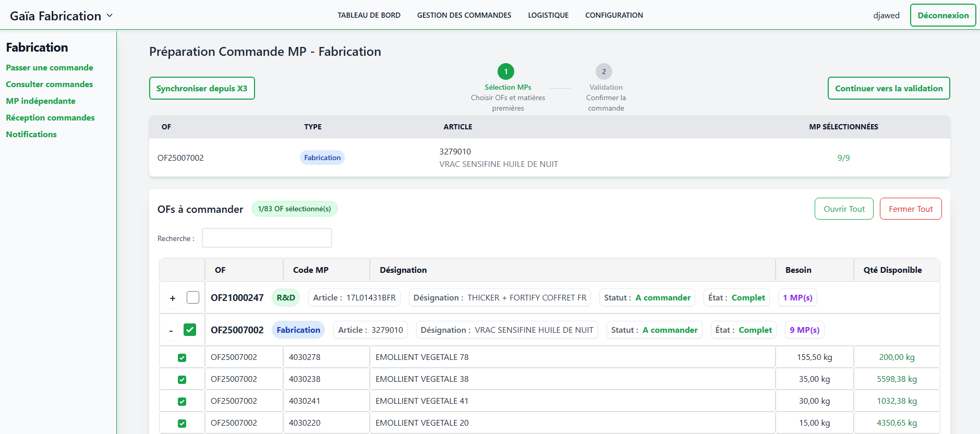Collapse OF25007002 row with minus
980x434 pixels.
coord(171,331)
